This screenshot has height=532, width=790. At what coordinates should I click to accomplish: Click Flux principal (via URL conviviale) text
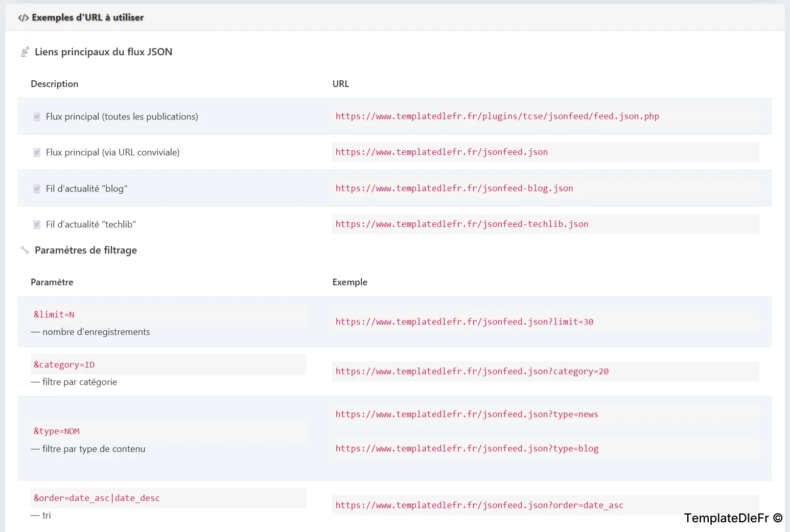pos(113,152)
